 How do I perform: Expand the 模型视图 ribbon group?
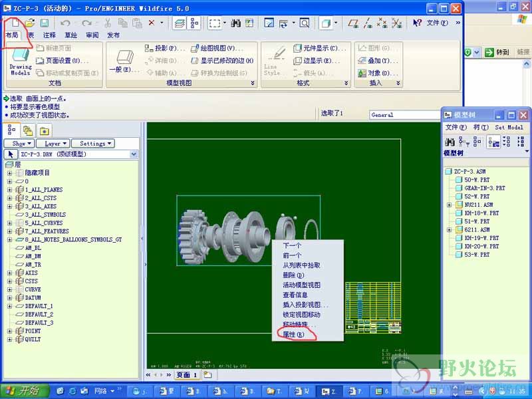click(x=253, y=83)
